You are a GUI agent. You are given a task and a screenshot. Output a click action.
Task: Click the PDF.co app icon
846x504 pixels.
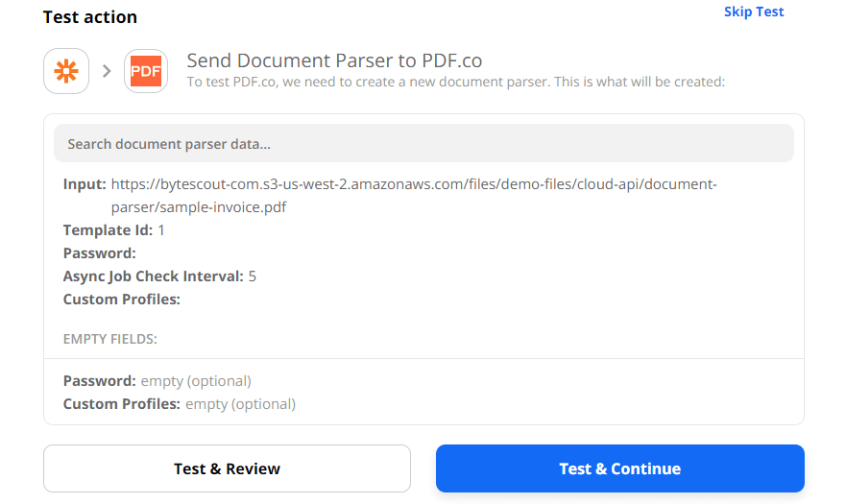(x=146, y=71)
